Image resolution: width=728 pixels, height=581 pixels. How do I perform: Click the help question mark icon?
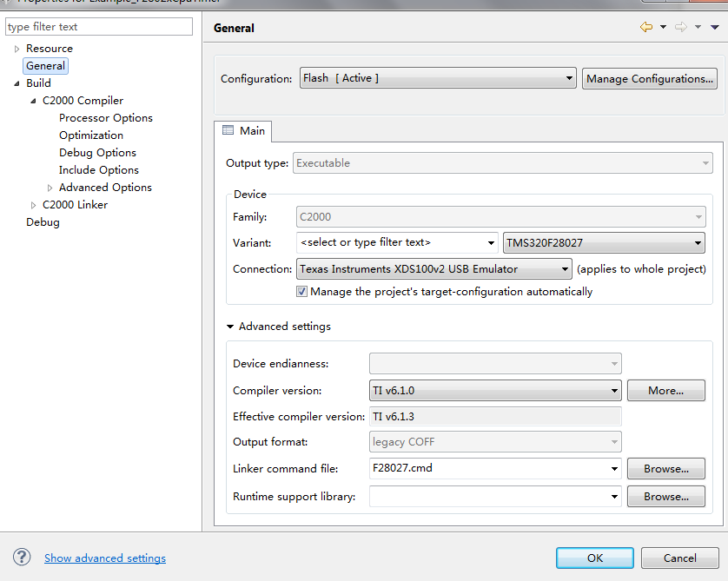(23, 558)
